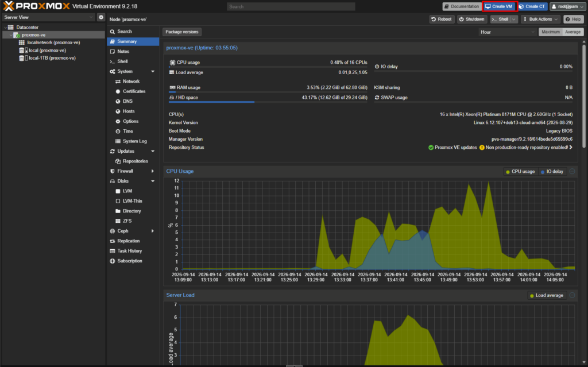The height and width of the screenshot is (367, 588).
Task: Open the Ceph menu item
Action: (133, 231)
